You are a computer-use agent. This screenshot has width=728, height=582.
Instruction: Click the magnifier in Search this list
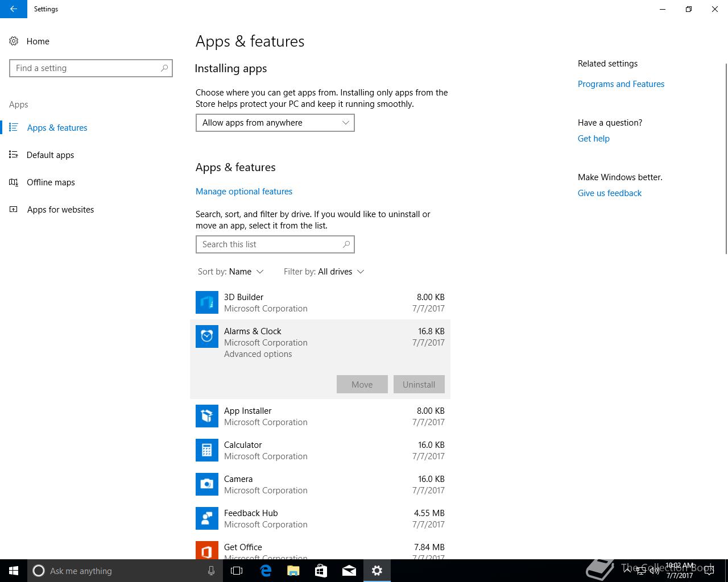click(346, 244)
